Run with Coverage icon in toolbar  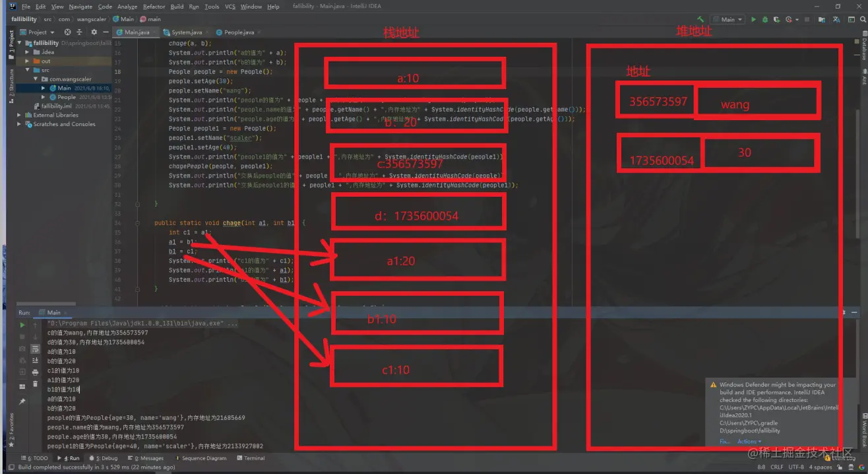(777, 19)
